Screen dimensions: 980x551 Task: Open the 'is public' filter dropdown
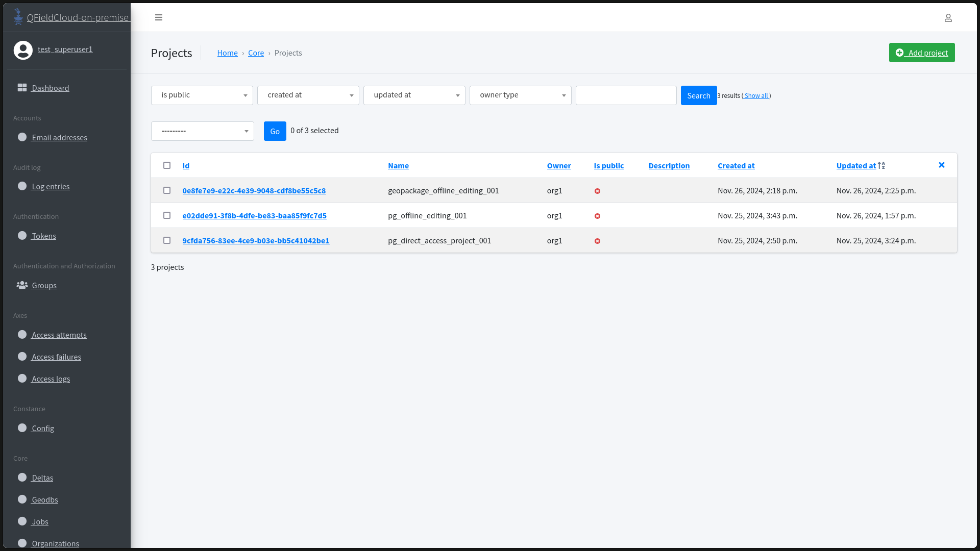202,95
